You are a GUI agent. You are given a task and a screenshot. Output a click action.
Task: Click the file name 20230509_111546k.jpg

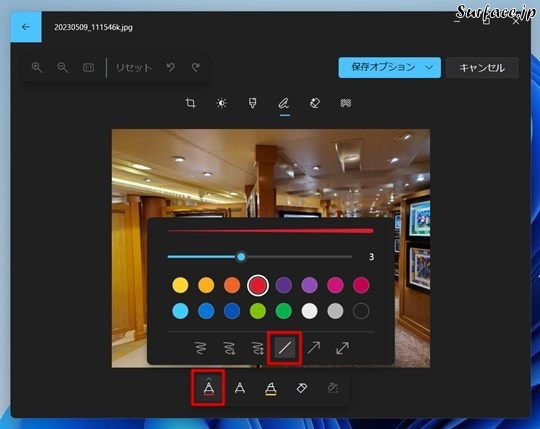point(93,27)
